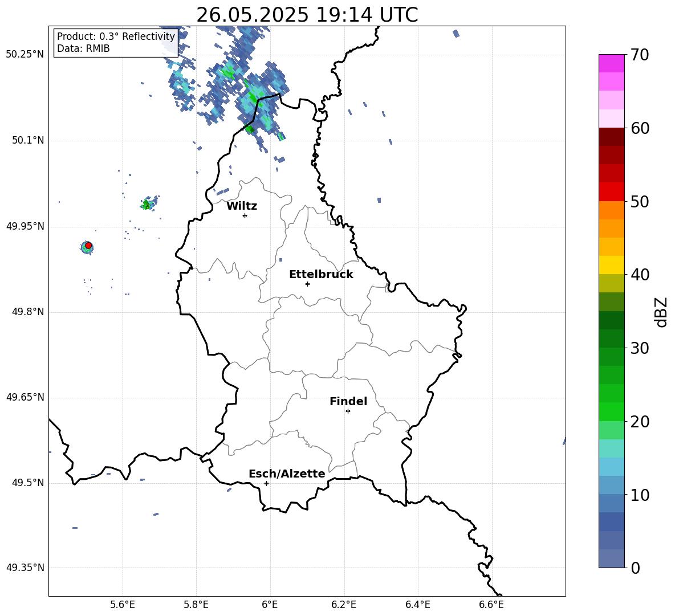This screenshot has height=616, width=675.
Task: Select the Ettelbruck city label
Action: click(321, 275)
